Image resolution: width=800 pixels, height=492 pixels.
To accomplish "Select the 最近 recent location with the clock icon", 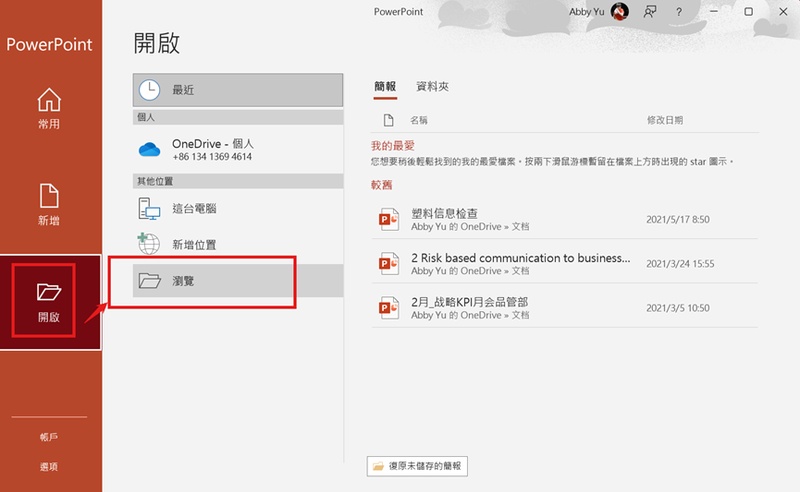I will pyautogui.click(x=238, y=90).
